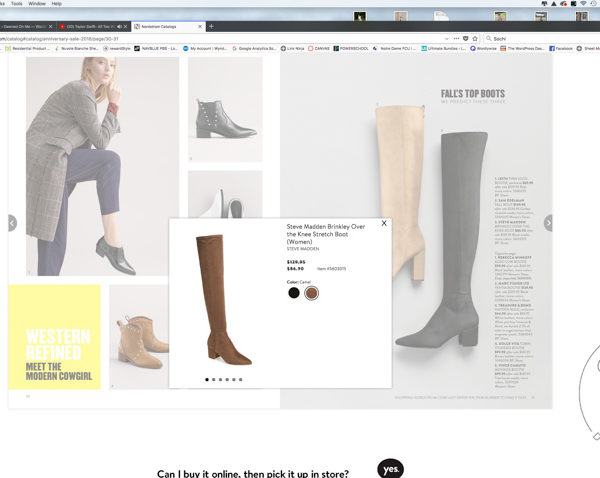The width and height of the screenshot is (600, 478).
Task: Close the Taylor Swift YouTube tab
Action: pyautogui.click(x=125, y=26)
